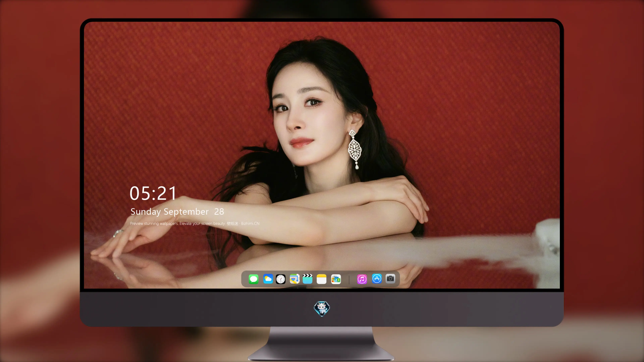
Task: Open the Videos clapperboard app in dock
Action: (x=308, y=279)
